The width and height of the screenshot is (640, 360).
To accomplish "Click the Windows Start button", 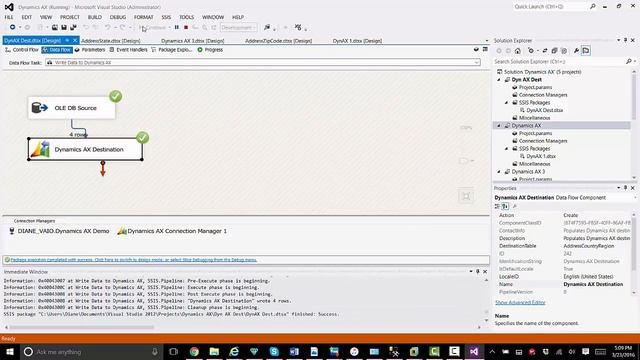I will (x=9, y=351).
